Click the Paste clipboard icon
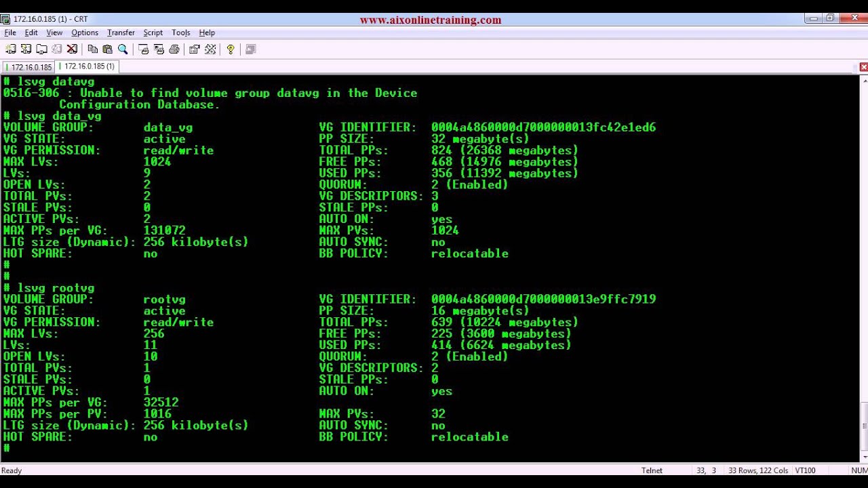The width and height of the screenshot is (868, 488). [x=107, y=49]
